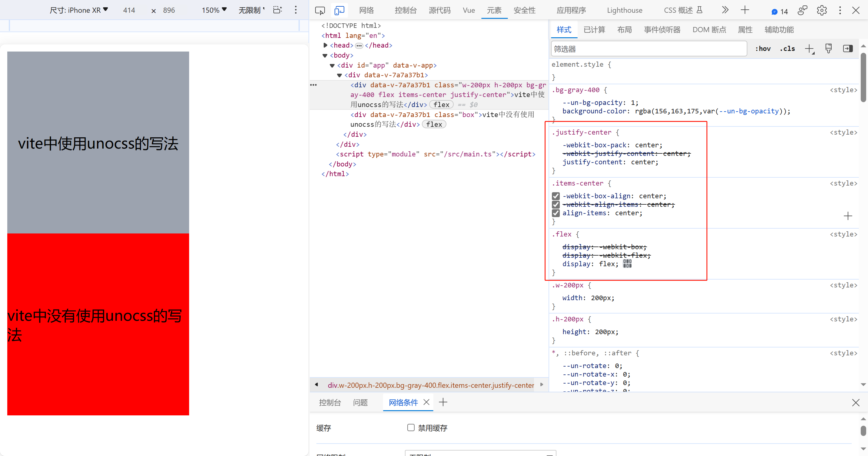
Task: Open the 150% zoom dropdown
Action: click(x=214, y=10)
